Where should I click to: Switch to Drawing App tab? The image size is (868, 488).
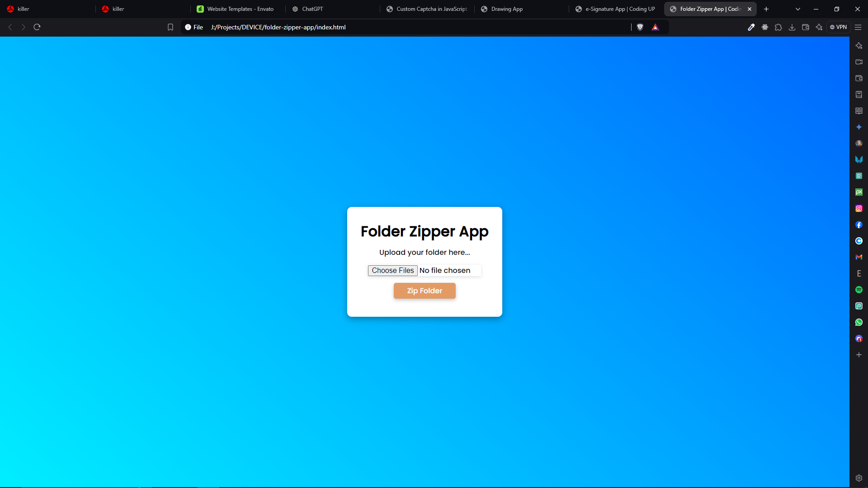(x=522, y=9)
